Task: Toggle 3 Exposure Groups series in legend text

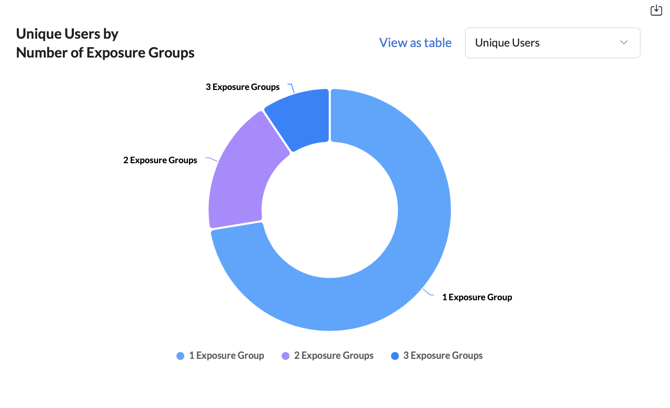Action: click(443, 356)
